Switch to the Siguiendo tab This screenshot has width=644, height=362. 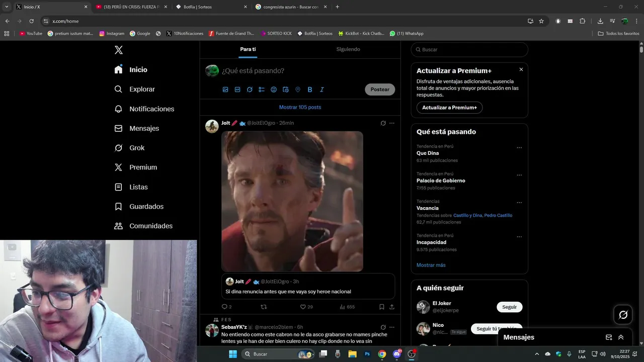pyautogui.click(x=348, y=49)
